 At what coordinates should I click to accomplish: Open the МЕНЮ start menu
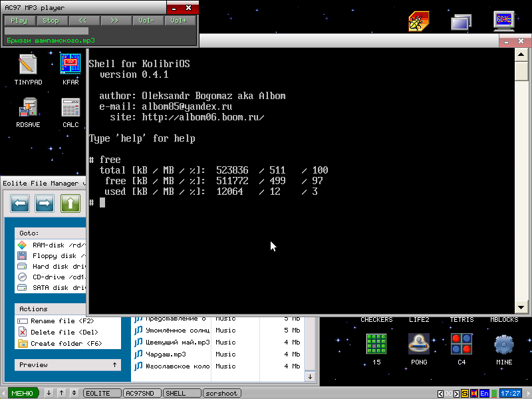[22, 394]
